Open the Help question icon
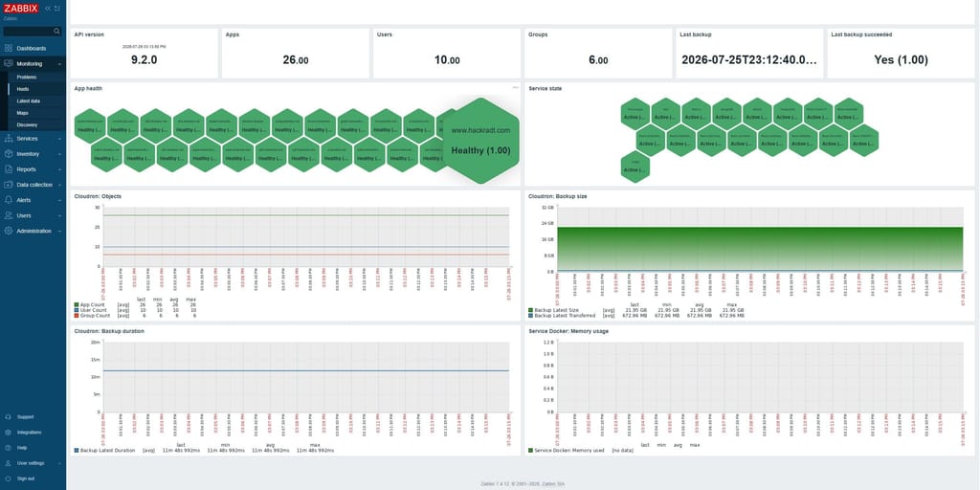The width and height of the screenshot is (980, 490). [8, 448]
